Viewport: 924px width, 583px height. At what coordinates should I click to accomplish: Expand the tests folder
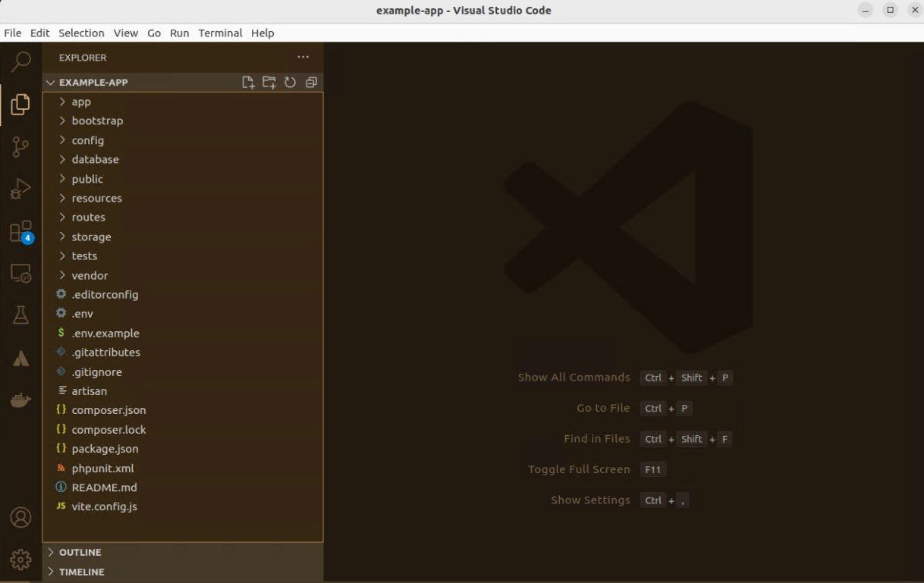click(x=183, y=255)
